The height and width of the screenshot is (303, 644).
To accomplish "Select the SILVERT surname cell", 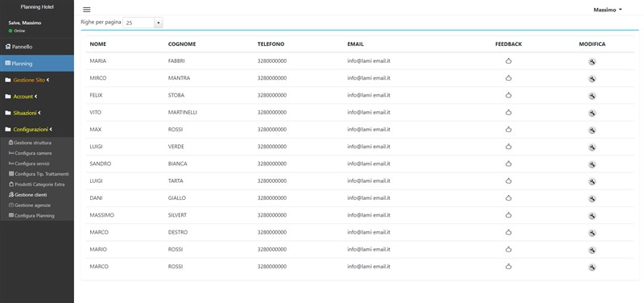I will [177, 215].
